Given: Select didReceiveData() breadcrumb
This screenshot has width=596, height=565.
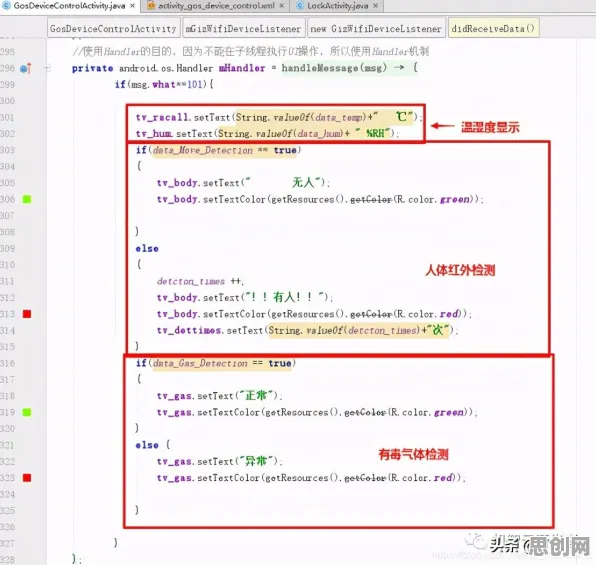Looking at the screenshot, I should 493,29.
